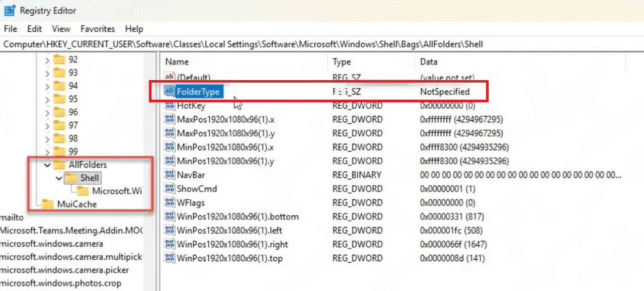Collapse the AllFolders tree node

[x=47, y=165]
